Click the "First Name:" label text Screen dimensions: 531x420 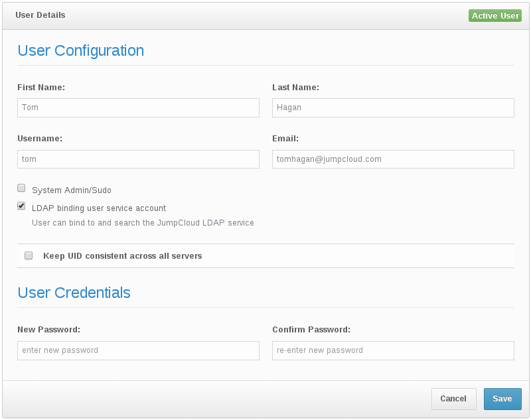click(x=41, y=88)
